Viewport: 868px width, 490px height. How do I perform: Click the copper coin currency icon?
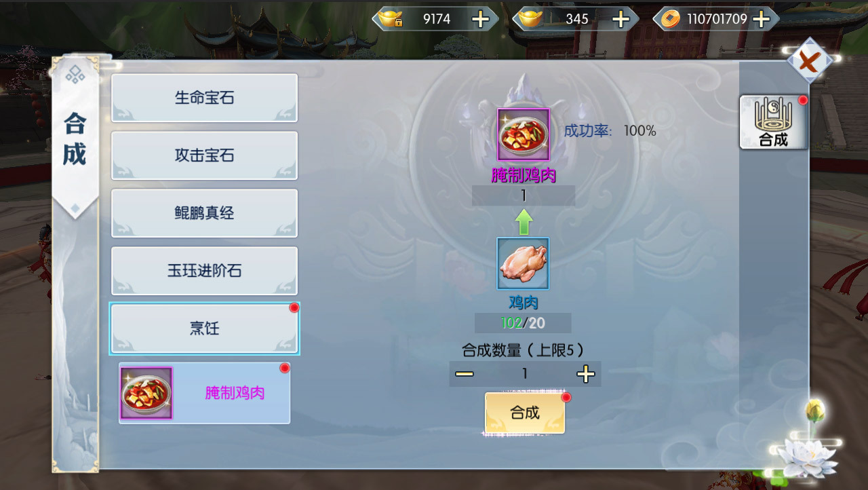(x=669, y=19)
